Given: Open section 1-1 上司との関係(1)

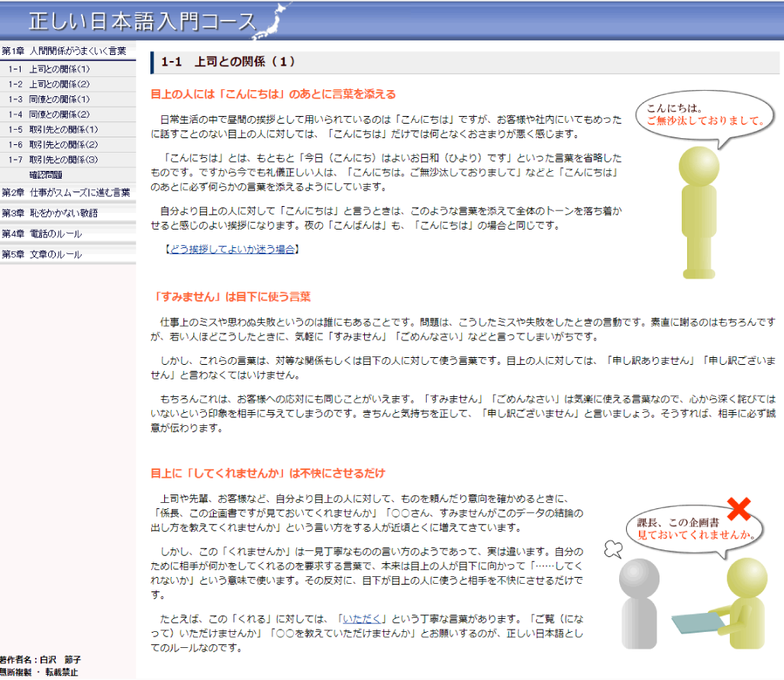Looking at the screenshot, I should 68,69.
